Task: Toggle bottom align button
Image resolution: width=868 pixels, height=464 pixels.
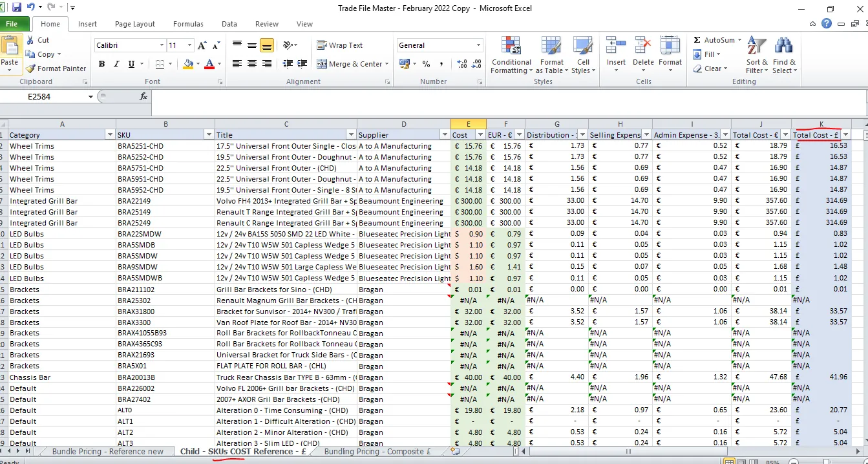Action: point(267,46)
